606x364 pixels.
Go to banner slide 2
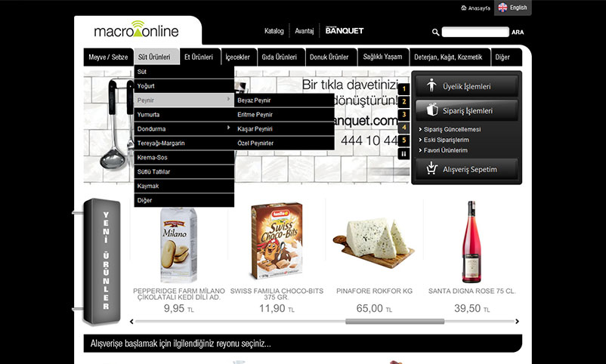(x=403, y=102)
